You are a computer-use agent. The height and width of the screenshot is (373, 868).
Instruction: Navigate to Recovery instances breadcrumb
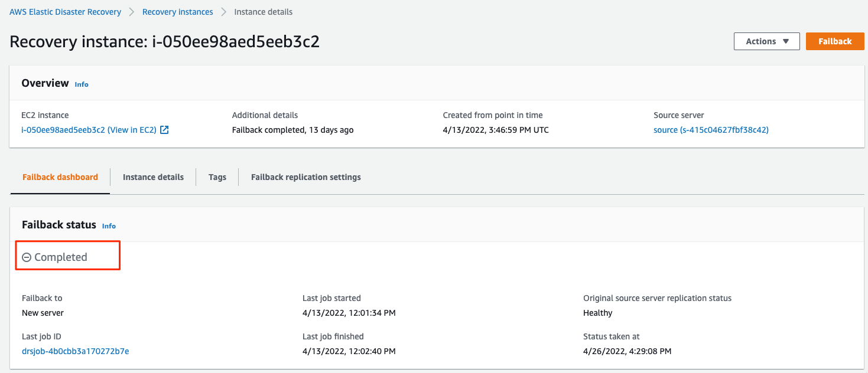(177, 12)
